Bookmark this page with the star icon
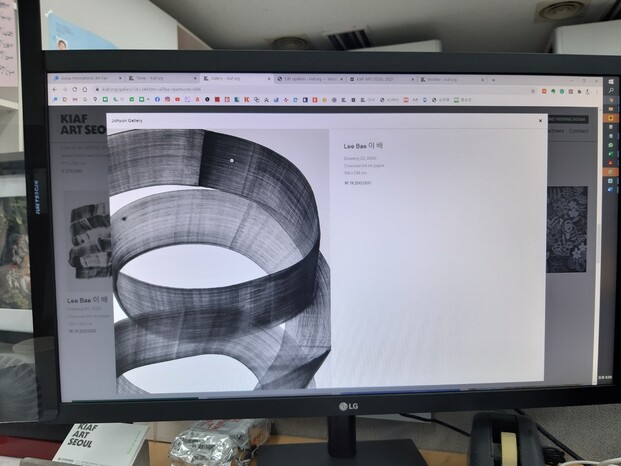The height and width of the screenshot is (466, 621). pos(533,91)
